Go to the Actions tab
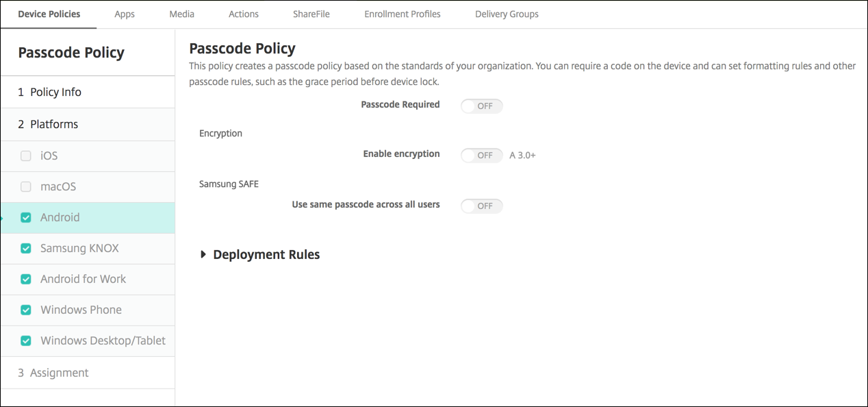This screenshot has height=407, width=868. 244,14
